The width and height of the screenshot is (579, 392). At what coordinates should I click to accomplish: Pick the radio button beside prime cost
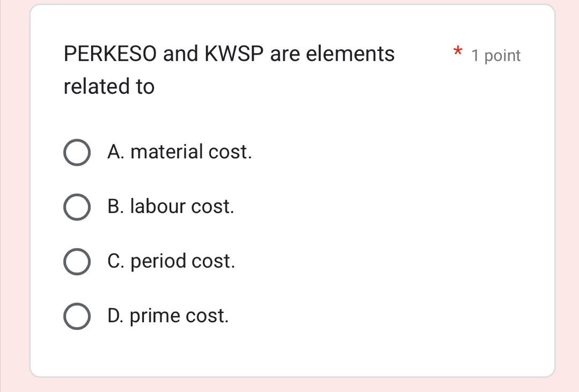click(x=77, y=316)
